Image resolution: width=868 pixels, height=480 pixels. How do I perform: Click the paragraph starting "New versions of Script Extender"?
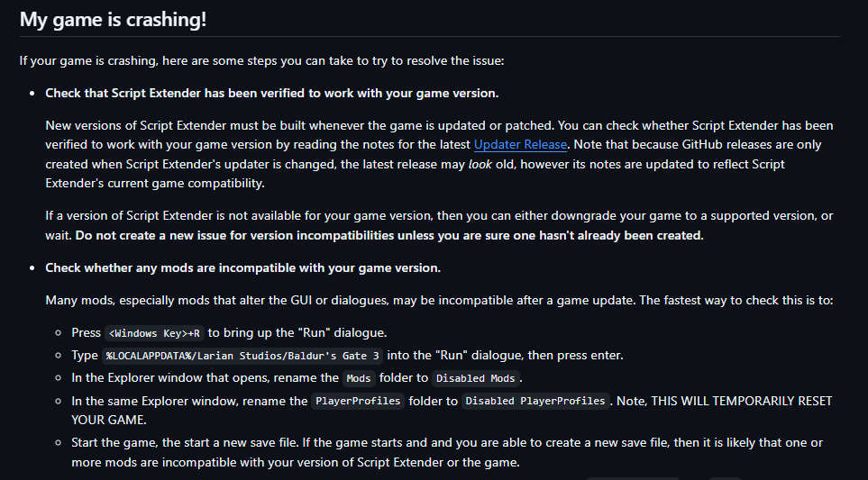(x=440, y=154)
